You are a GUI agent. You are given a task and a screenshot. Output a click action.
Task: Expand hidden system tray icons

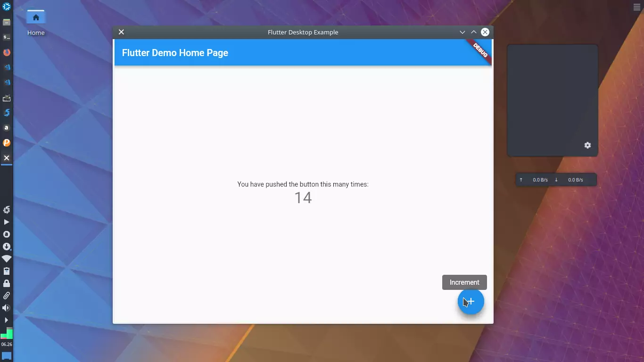(x=7, y=320)
